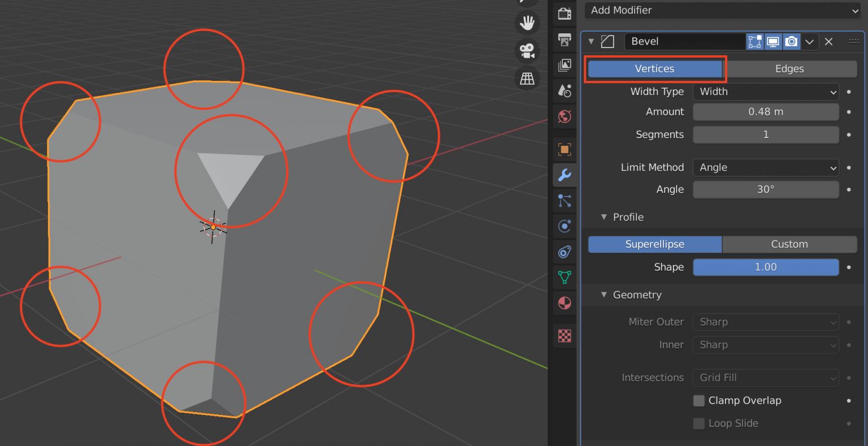Remove the Bevel modifier with the X button
868x446 pixels.
(x=828, y=41)
